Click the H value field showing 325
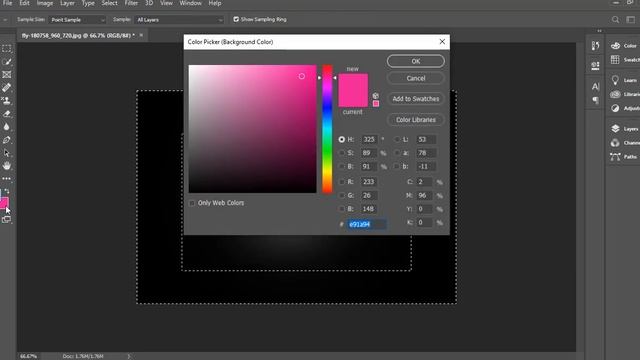 coord(369,139)
